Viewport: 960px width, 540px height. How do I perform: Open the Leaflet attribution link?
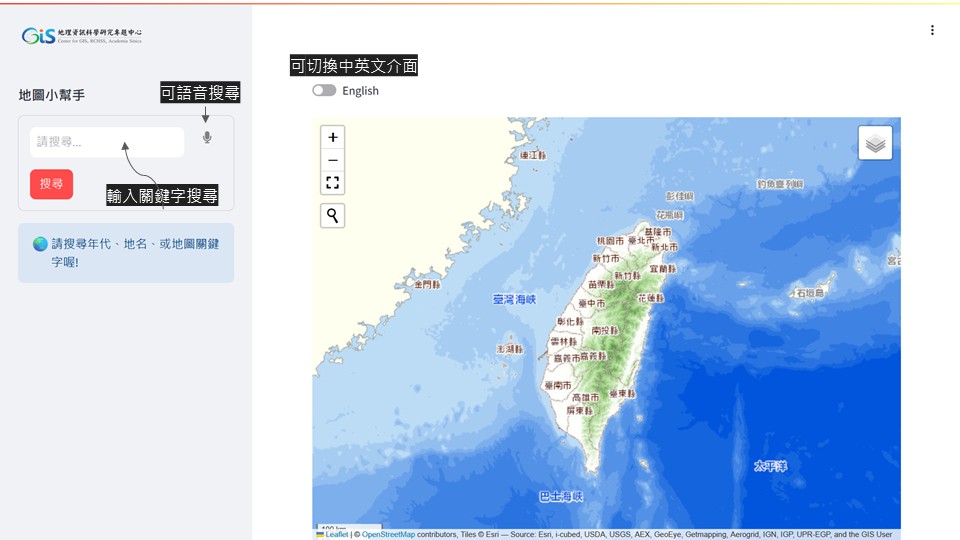tap(336, 535)
